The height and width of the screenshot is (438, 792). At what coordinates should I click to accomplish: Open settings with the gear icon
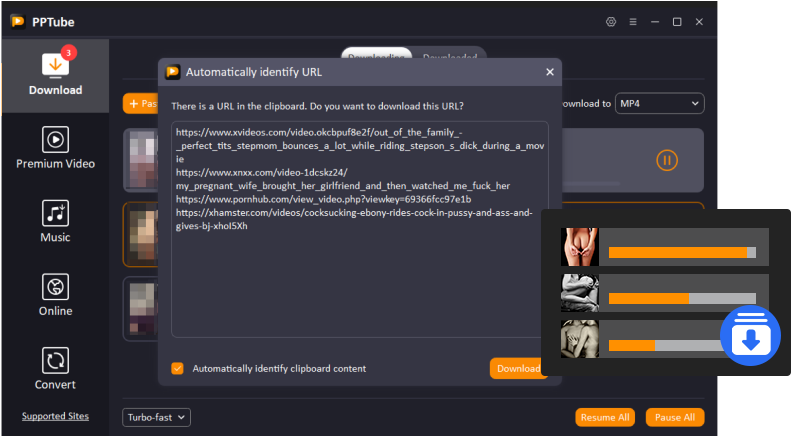point(611,21)
